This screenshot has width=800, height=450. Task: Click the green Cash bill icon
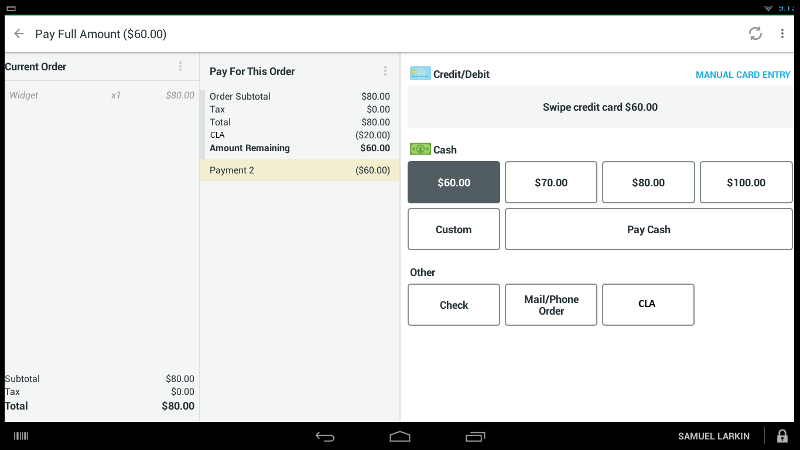(x=420, y=149)
